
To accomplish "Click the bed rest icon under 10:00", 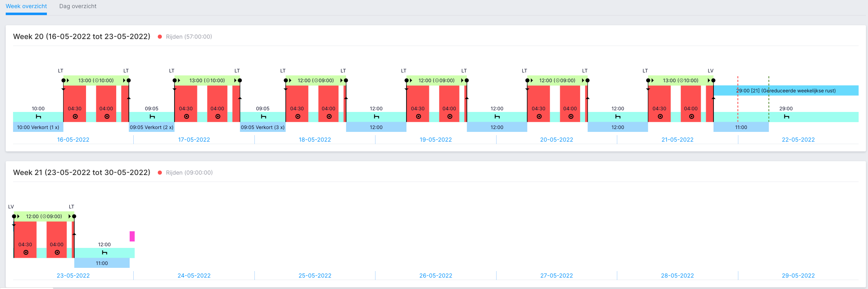I will [x=39, y=117].
